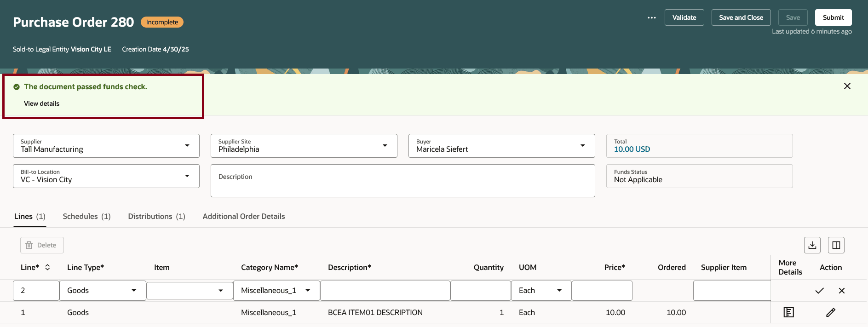868x327 pixels.
Task: Click the Quantity column header
Action: click(489, 267)
